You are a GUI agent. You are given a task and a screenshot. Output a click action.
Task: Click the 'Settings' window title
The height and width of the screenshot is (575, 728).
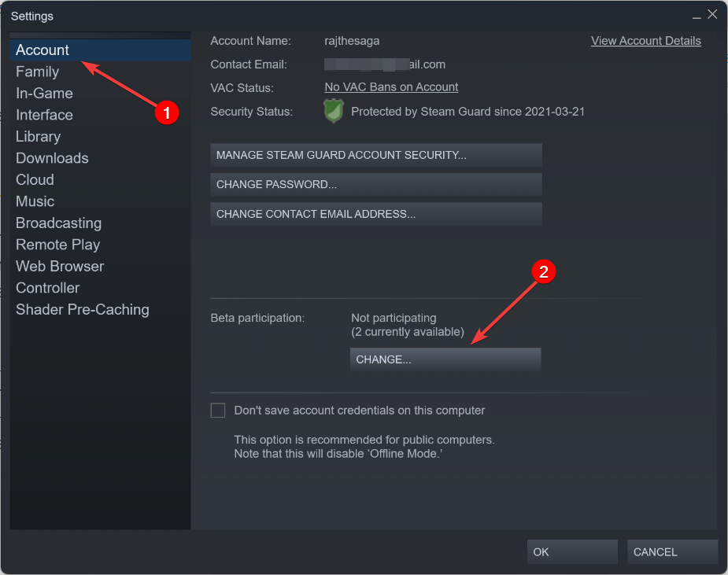pyautogui.click(x=32, y=17)
